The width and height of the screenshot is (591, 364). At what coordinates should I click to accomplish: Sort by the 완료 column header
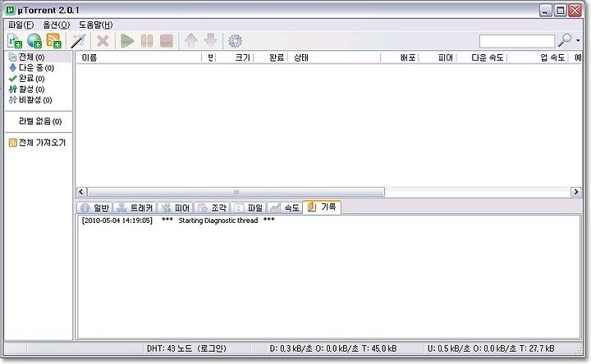click(x=271, y=57)
